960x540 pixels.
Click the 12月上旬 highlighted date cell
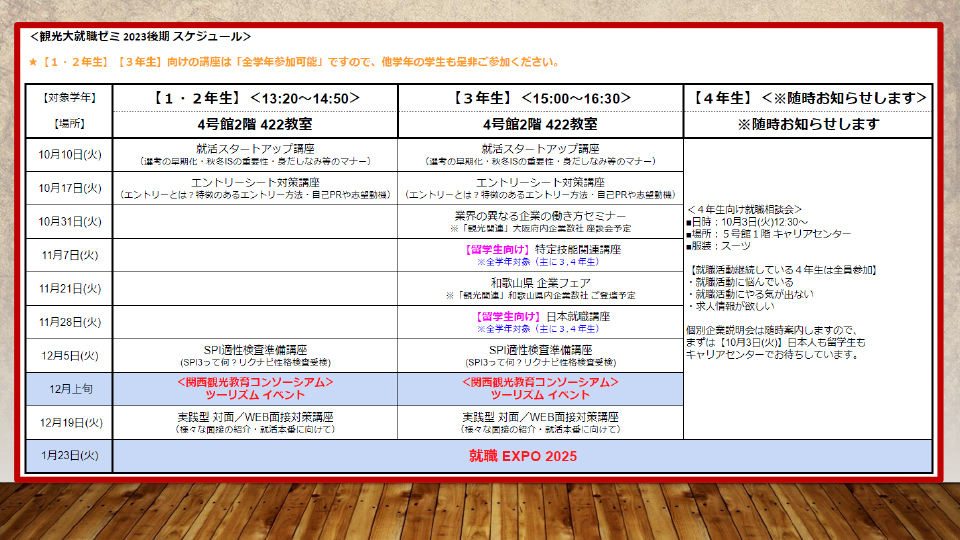click(x=70, y=389)
